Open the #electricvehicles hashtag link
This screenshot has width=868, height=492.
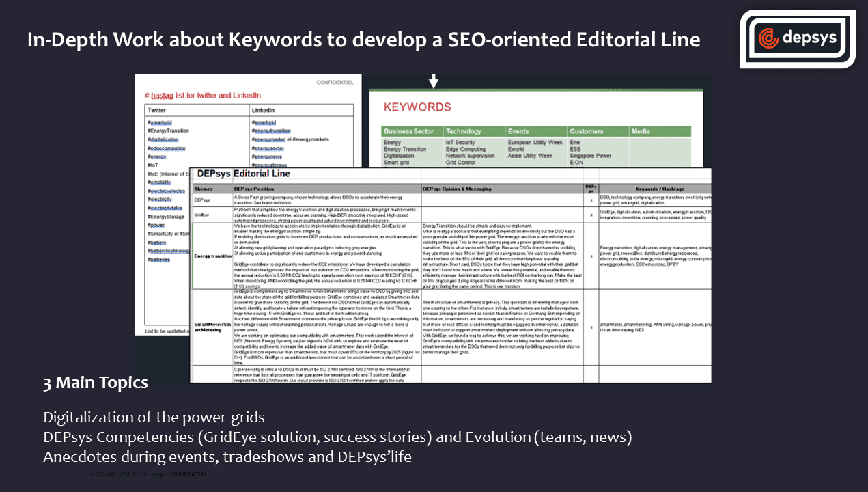[x=166, y=191]
